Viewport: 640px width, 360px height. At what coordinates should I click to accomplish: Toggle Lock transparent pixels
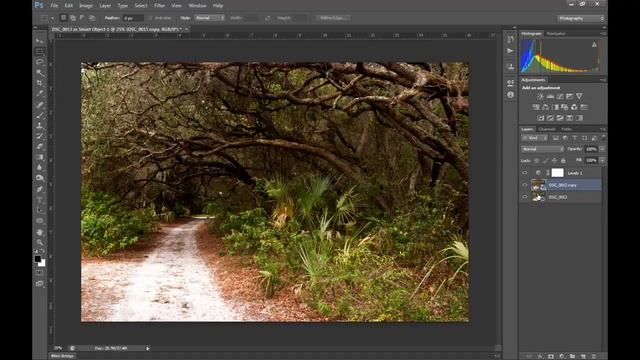tap(536, 160)
